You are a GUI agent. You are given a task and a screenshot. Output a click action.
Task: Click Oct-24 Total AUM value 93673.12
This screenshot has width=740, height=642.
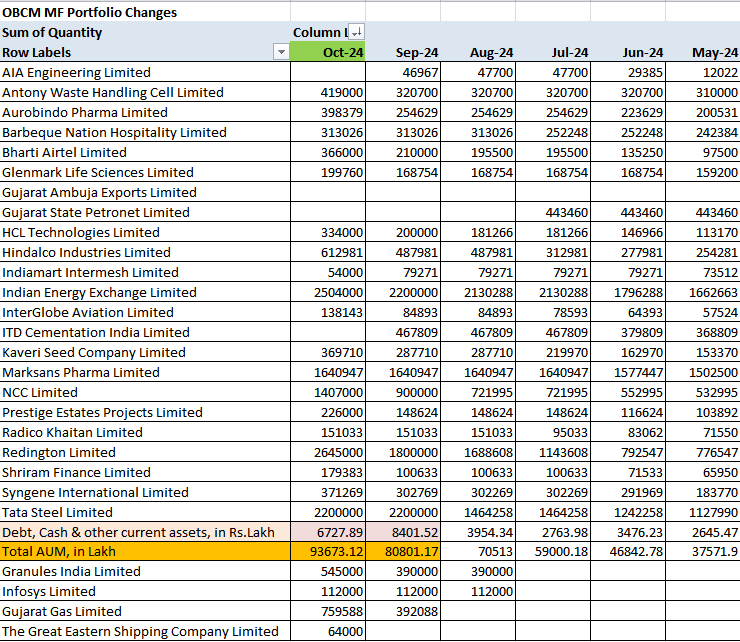pos(336,551)
